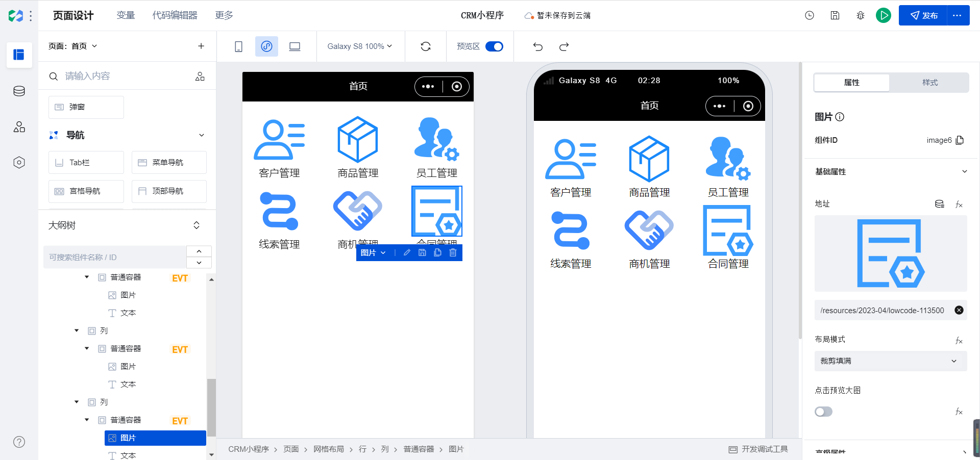The height and width of the screenshot is (460, 980).
Task: Save selected 图片 as template
Action: [x=422, y=252]
